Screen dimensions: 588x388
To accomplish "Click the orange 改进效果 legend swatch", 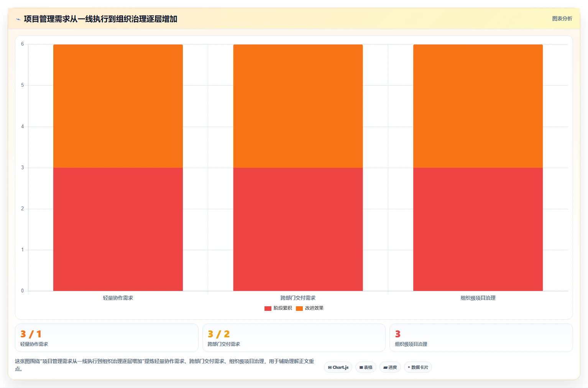I will pyautogui.click(x=299, y=309).
